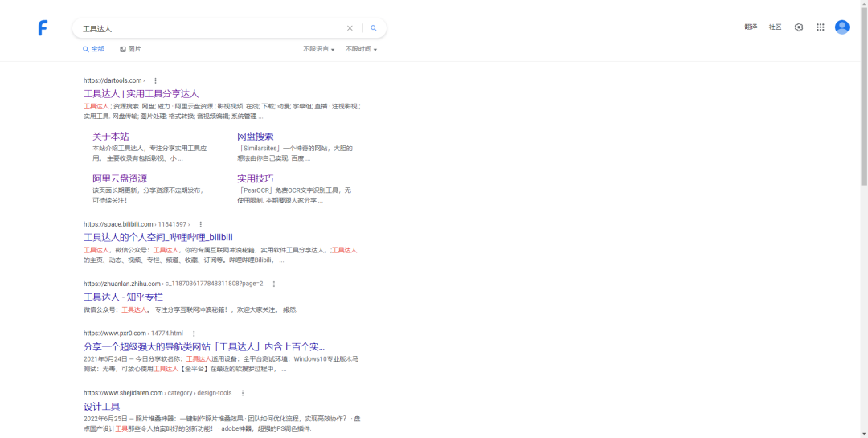This screenshot has width=868, height=438.
Task: Switch to the 图片 tab
Action: tap(131, 49)
